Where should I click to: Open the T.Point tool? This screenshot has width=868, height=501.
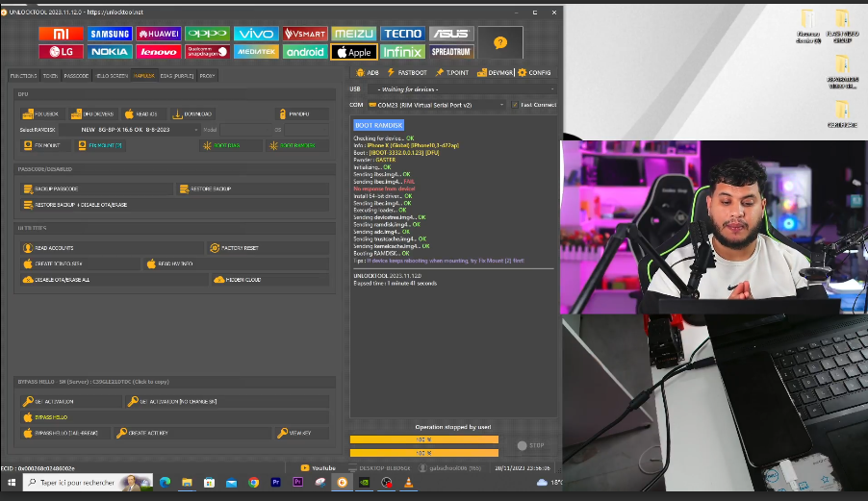pos(451,72)
